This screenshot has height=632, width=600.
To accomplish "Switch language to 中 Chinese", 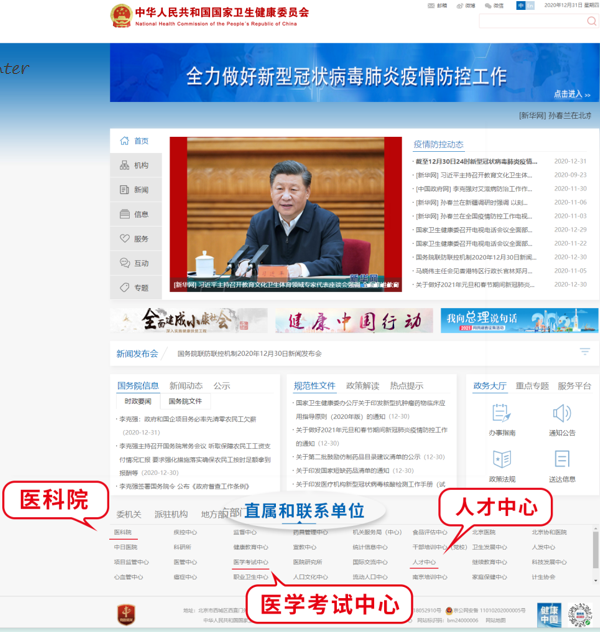I will (520, 6).
